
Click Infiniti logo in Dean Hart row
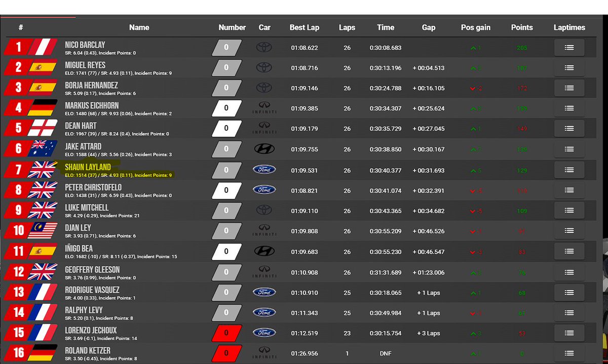264,129
